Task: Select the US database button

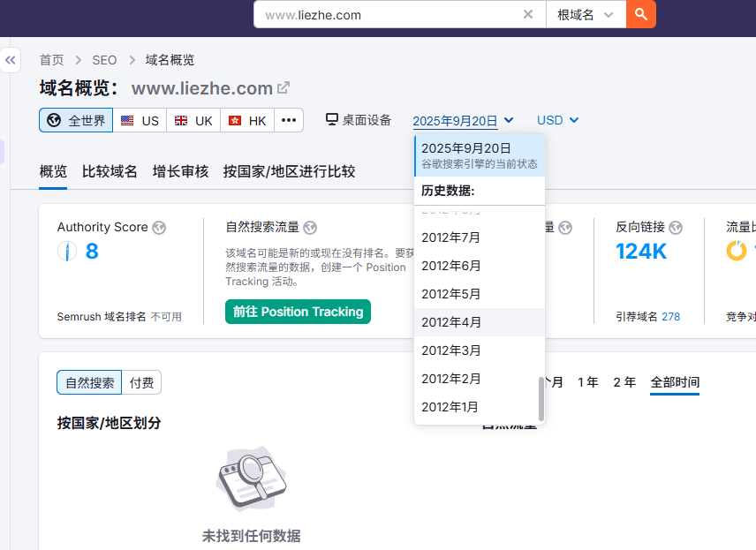Action: click(x=140, y=121)
